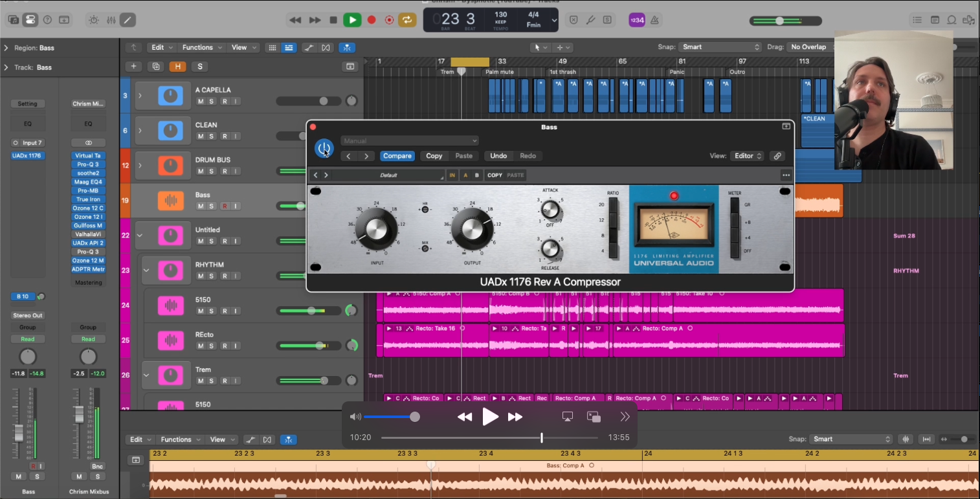980x499 pixels.
Task: Toggle the yellow Cycle button
Action: 407,20
